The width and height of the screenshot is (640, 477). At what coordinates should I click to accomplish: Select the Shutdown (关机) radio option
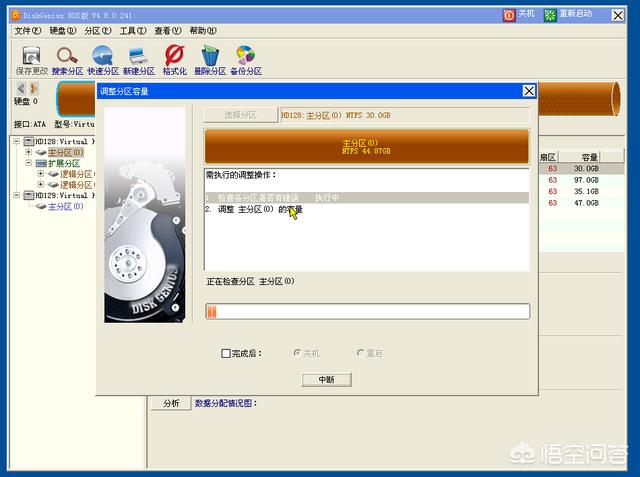coord(297,353)
